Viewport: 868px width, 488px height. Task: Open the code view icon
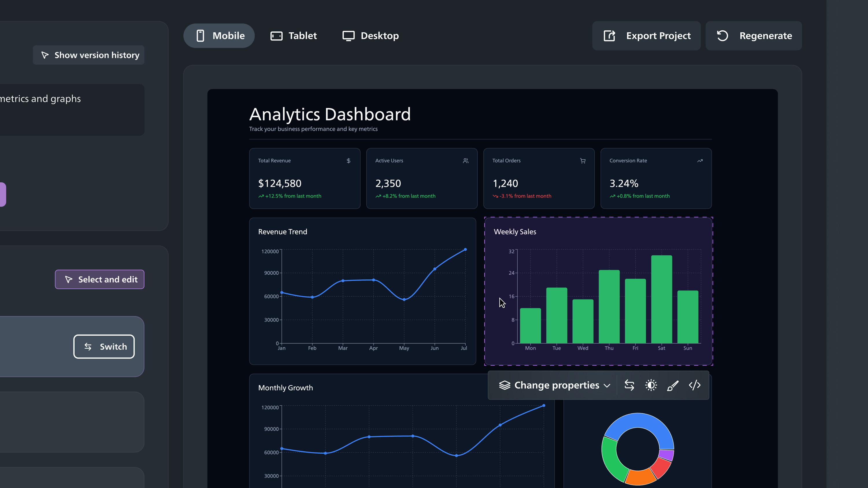point(694,385)
